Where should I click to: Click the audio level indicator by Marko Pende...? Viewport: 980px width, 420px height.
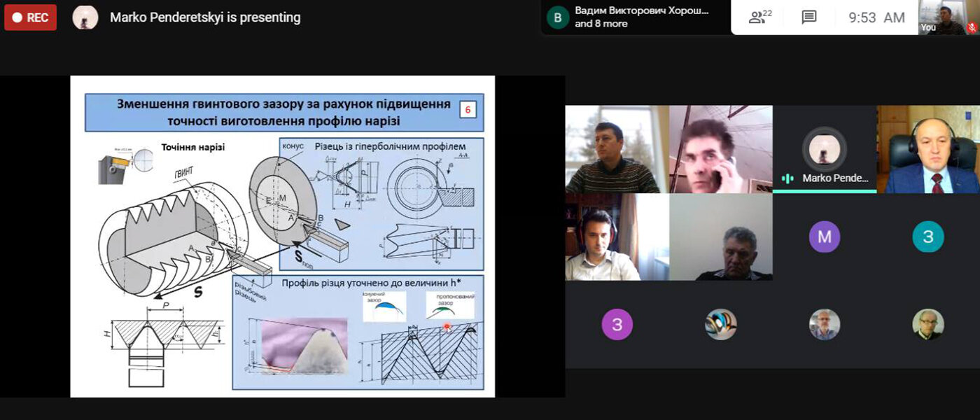(787, 178)
